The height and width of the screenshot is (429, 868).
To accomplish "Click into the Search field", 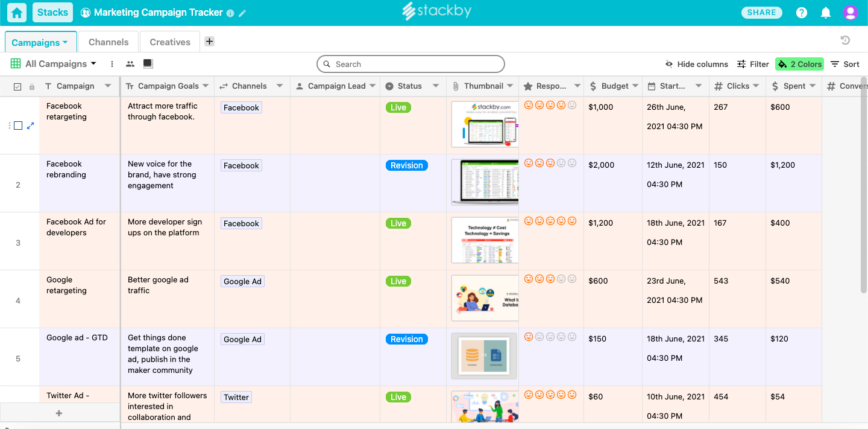I will click(410, 64).
